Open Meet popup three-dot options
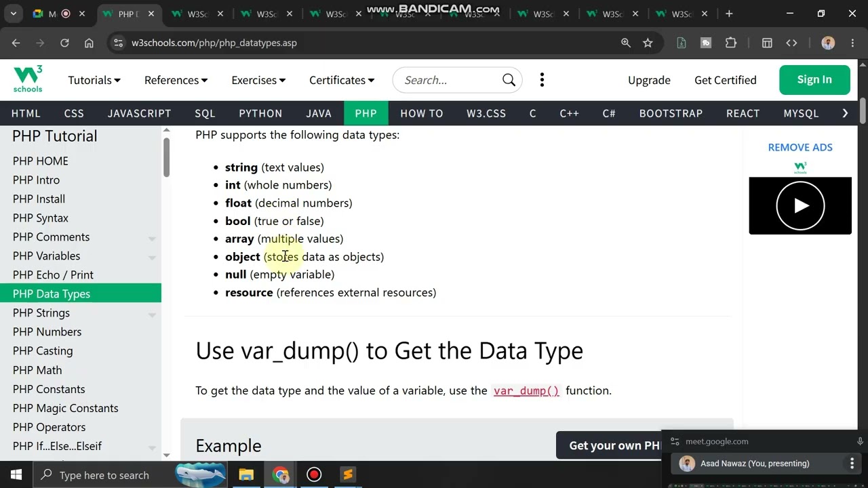Image resolution: width=868 pixels, height=488 pixels. coord(852,464)
